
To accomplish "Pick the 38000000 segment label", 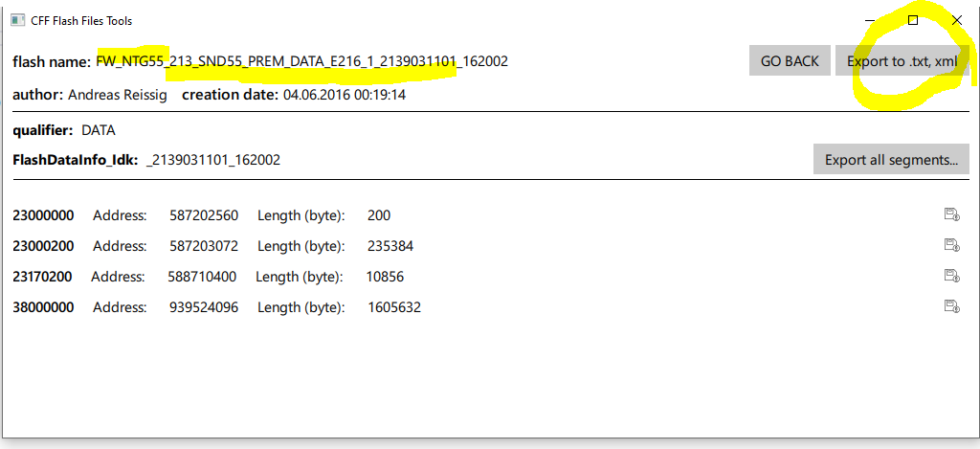I will pyautogui.click(x=43, y=307).
